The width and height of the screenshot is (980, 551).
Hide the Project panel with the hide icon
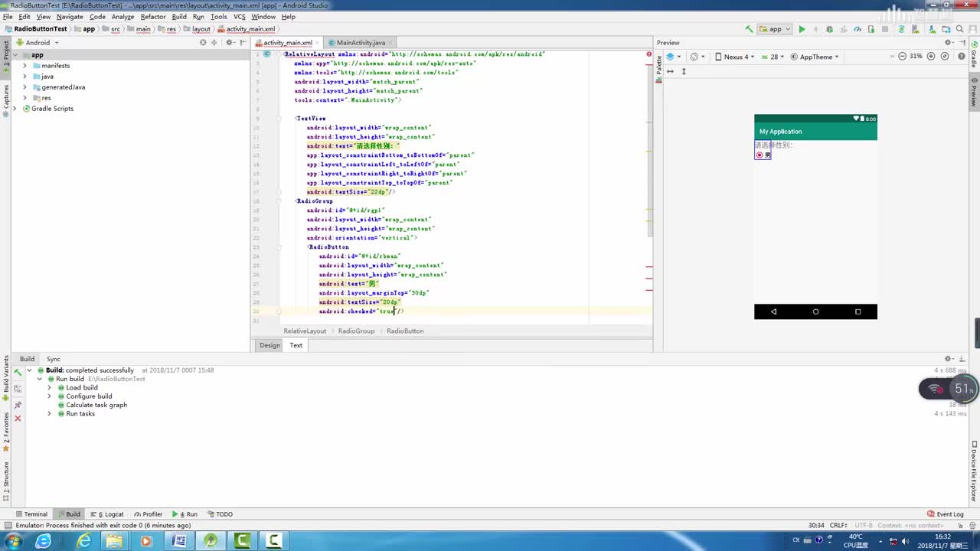pyautogui.click(x=244, y=42)
